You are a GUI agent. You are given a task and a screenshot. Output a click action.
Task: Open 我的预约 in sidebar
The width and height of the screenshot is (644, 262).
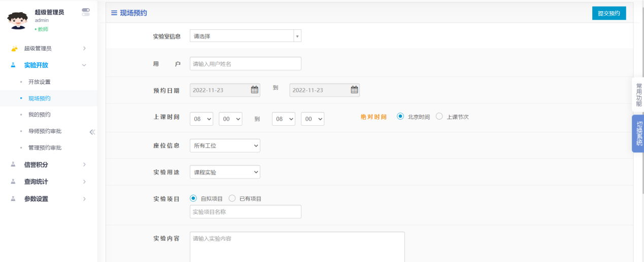(39, 115)
